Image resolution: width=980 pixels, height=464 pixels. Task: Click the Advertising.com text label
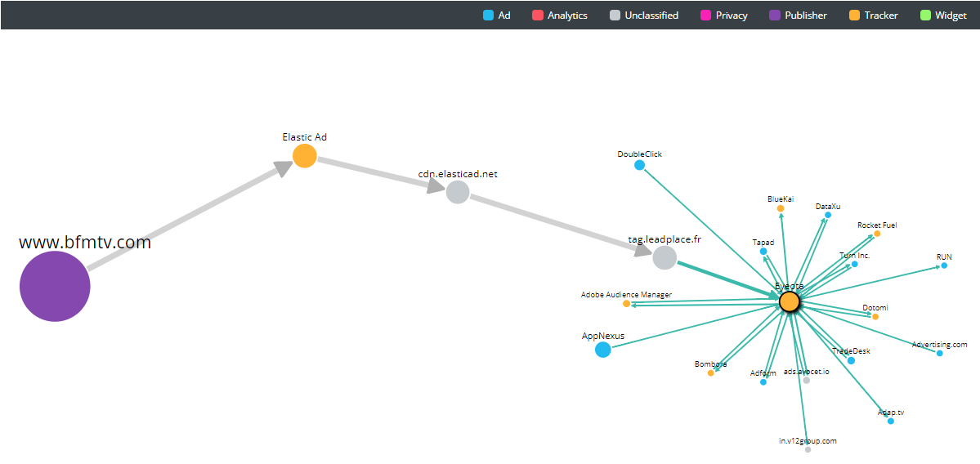click(x=939, y=344)
